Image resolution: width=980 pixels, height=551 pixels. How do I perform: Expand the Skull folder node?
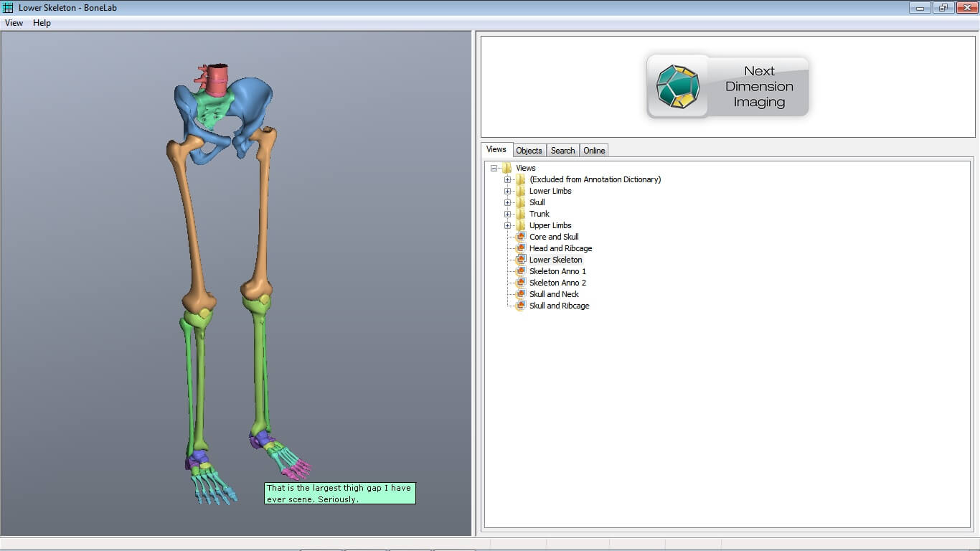[507, 202]
